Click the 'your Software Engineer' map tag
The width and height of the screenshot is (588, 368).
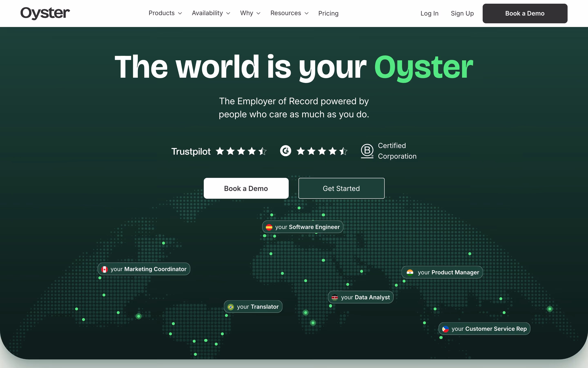[303, 227]
